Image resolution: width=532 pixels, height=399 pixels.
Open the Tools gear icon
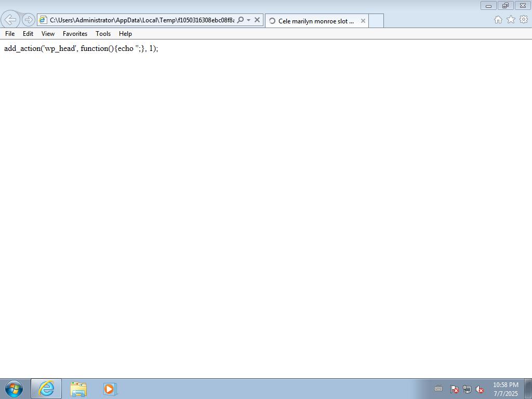[x=524, y=20]
